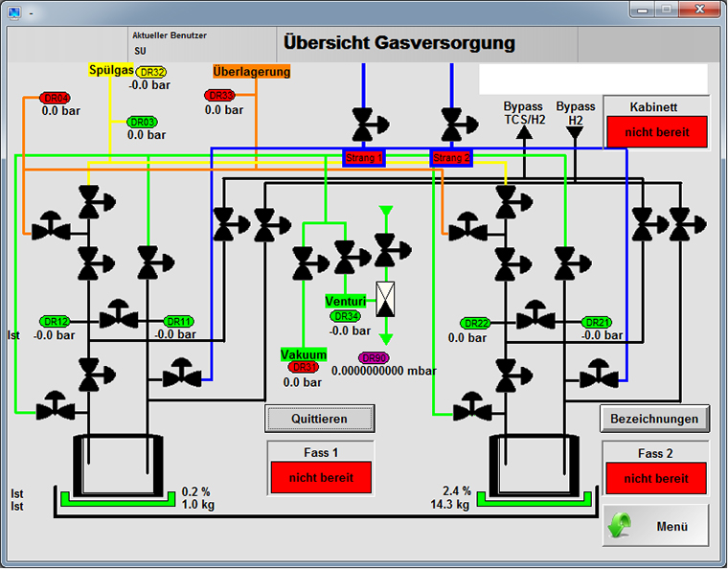Click valve below green Venturi inlet arrow
728x569 pixels.
pyautogui.click(x=393, y=251)
